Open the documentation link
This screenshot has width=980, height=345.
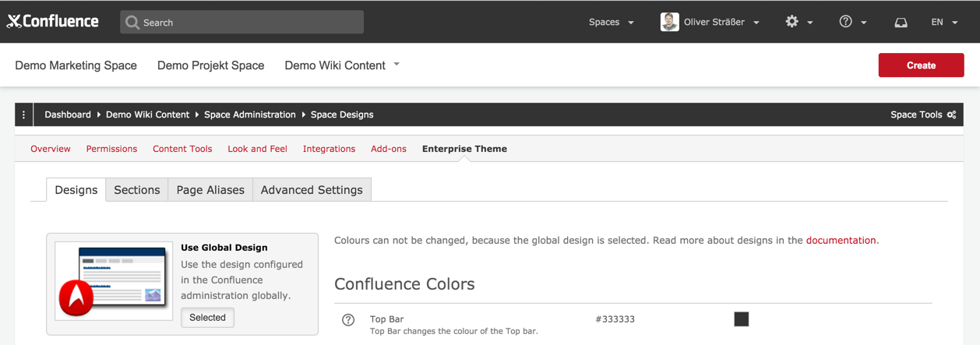(x=841, y=241)
